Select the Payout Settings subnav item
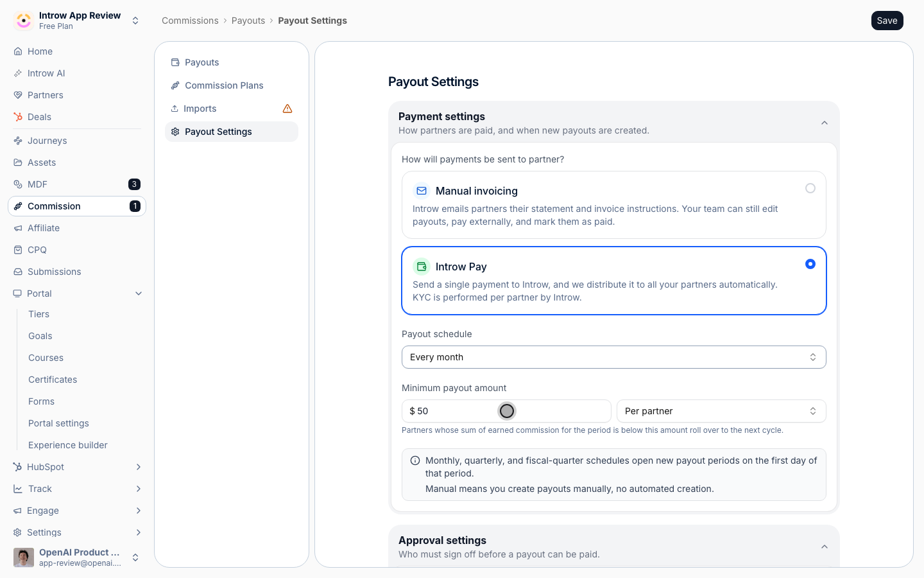 point(232,132)
